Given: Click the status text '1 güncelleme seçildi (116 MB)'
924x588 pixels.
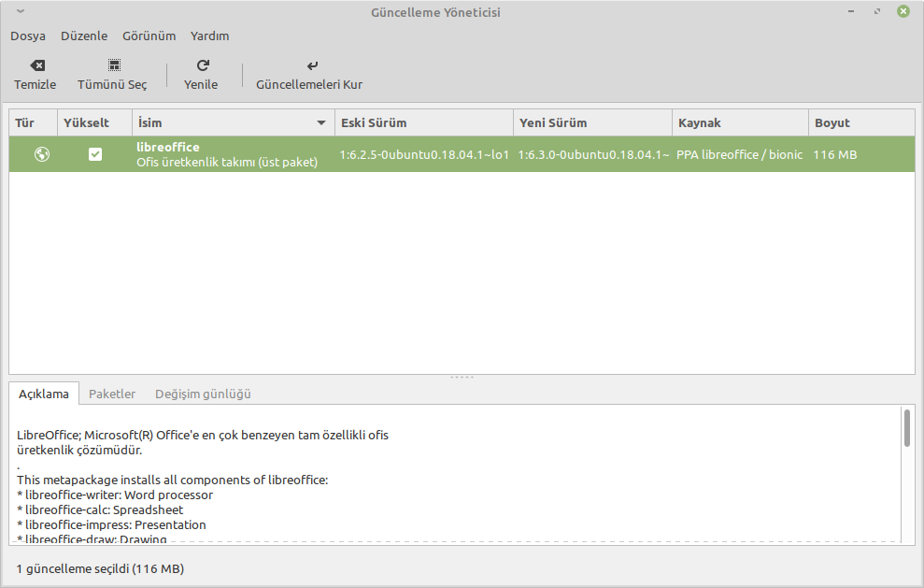Looking at the screenshot, I should coord(100,569).
